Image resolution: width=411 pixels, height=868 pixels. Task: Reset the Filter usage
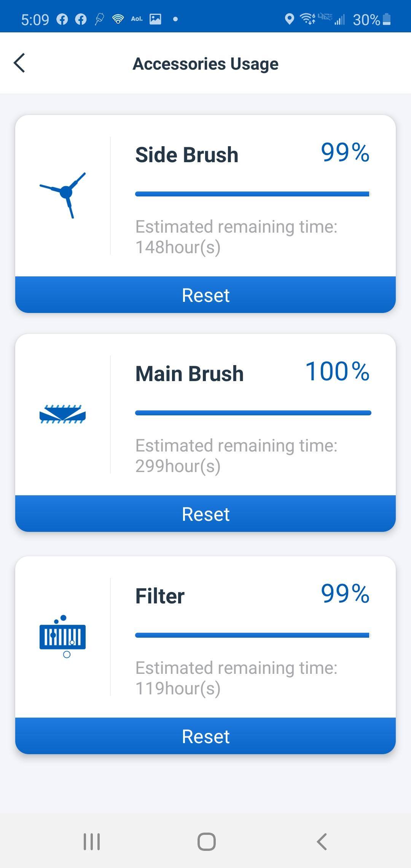click(x=205, y=736)
